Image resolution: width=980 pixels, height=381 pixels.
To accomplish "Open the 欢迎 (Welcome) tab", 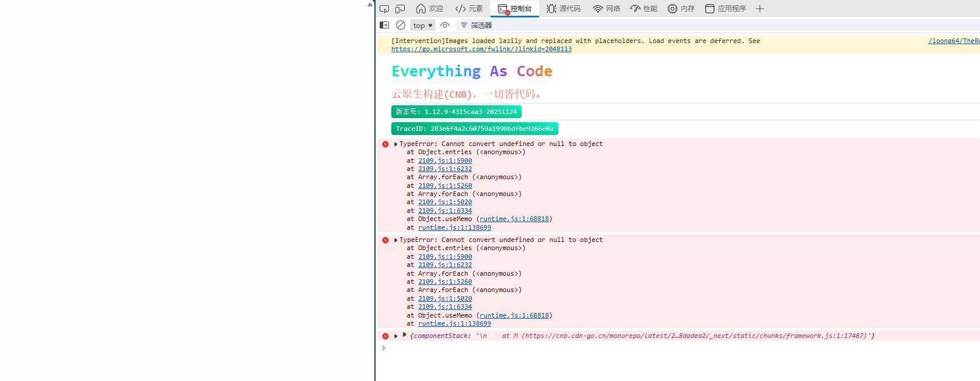I will point(430,9).
